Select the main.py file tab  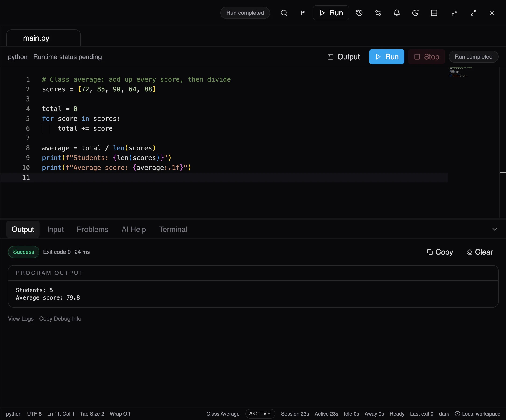click(x=43, y=38)
